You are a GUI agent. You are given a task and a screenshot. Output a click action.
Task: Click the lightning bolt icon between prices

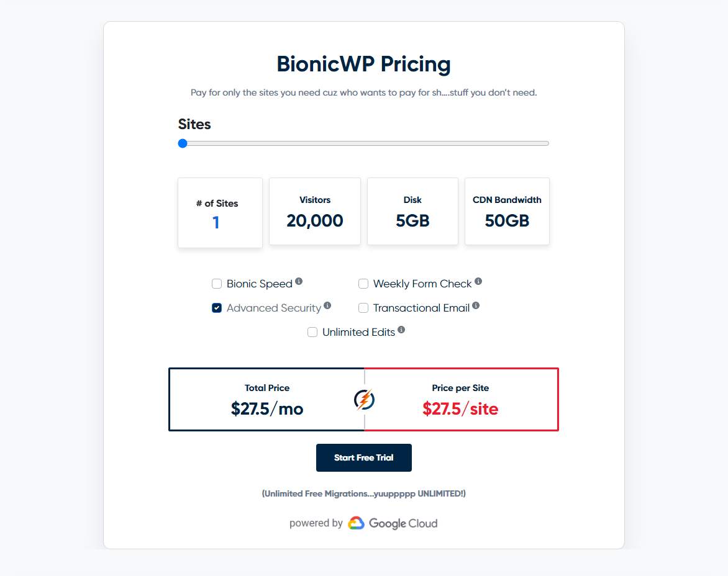tap(364, 399)
